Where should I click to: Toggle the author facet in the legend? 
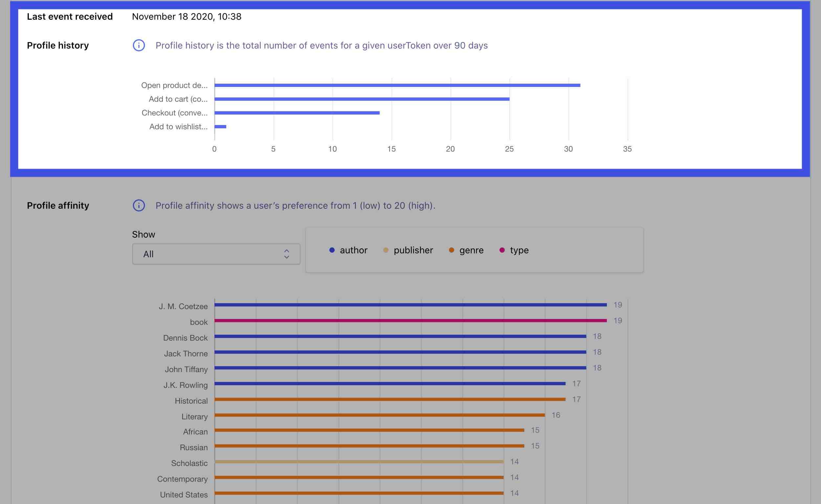pyautogui.click(x=348, y=250)
